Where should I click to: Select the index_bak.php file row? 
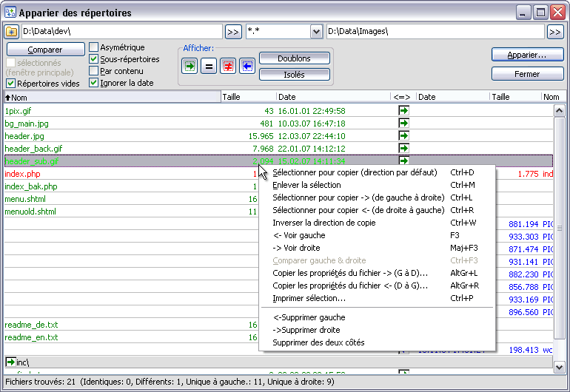coord(131,186)
